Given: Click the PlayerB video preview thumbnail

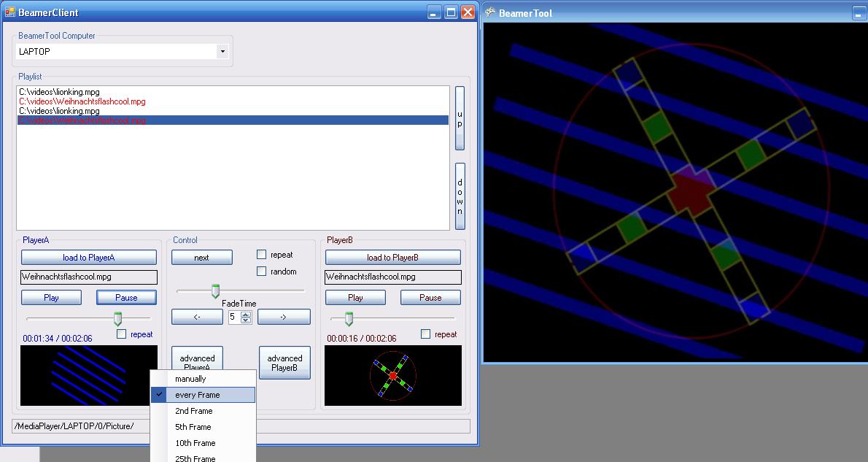Looking at the screenshot, I should point(392,375).
